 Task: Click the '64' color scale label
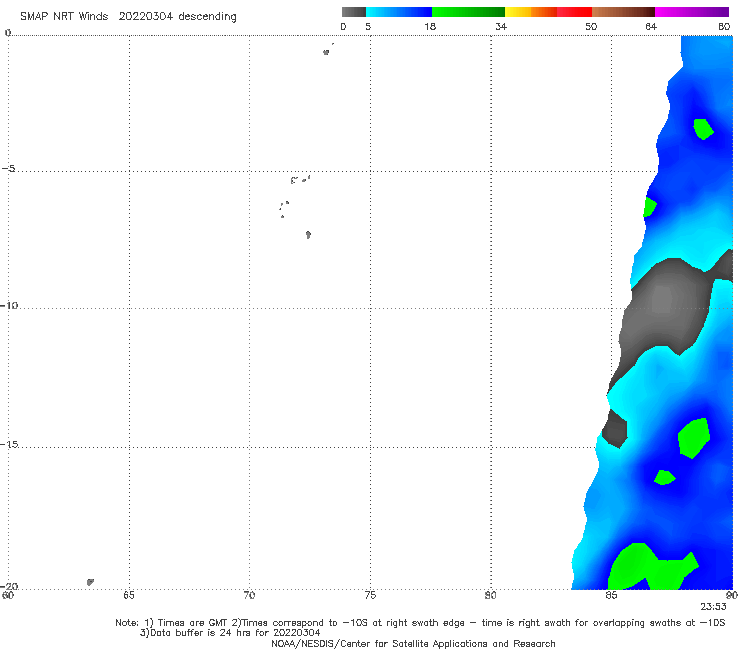[x=651, y=26]
